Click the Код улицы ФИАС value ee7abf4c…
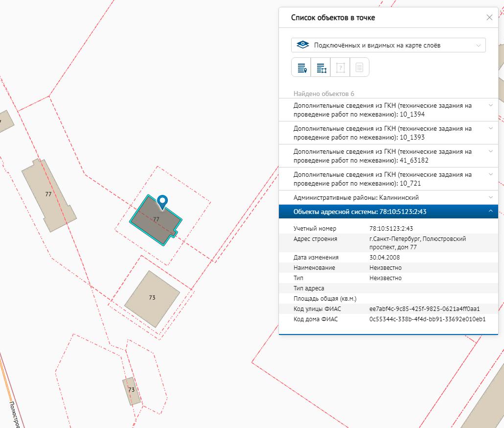Screen dimensions: 504x428 (424, 309)
